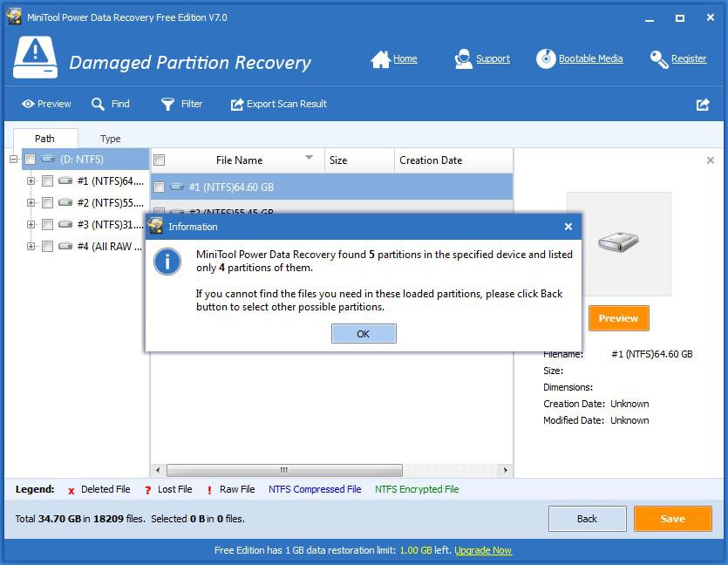
Task: Click the drive icon of #1 (NTFS)64 tree node
Action: [65, 180]
